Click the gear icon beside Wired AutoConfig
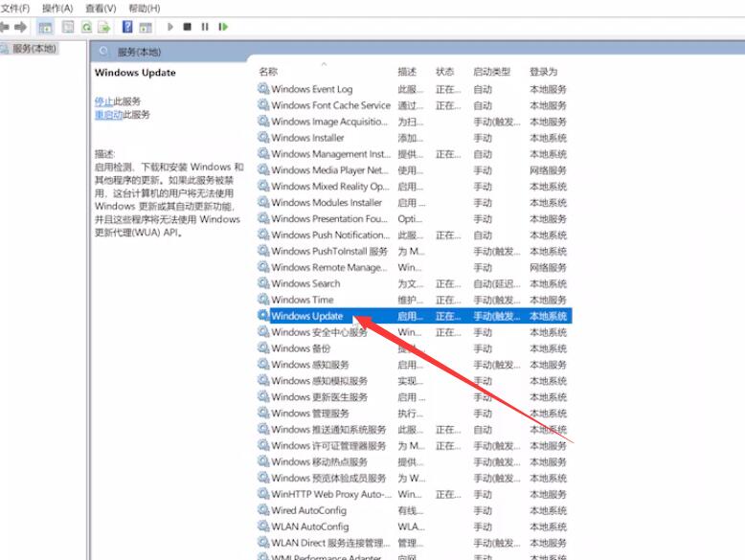 [x=263, y=509]
